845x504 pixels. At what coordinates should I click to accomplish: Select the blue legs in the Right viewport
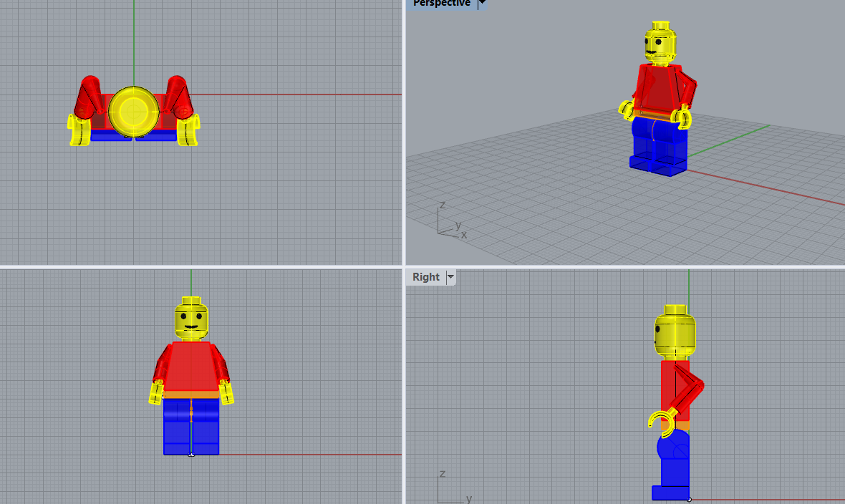tap(672, 465)
